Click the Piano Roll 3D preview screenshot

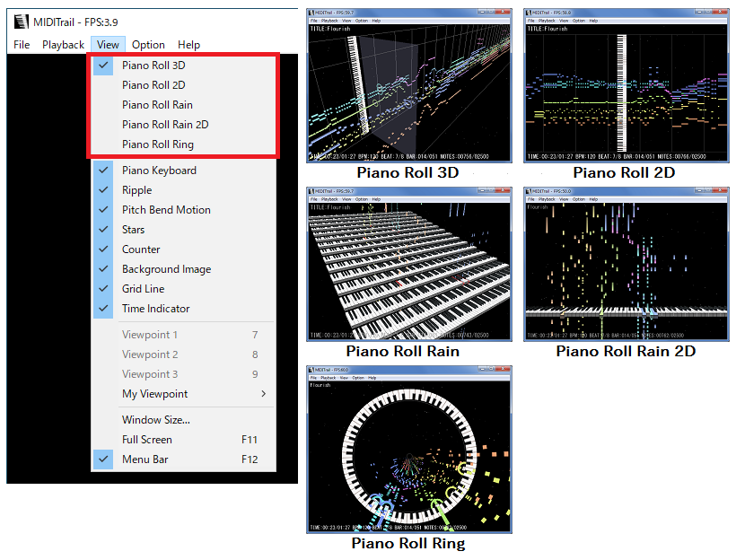[408, 85]
